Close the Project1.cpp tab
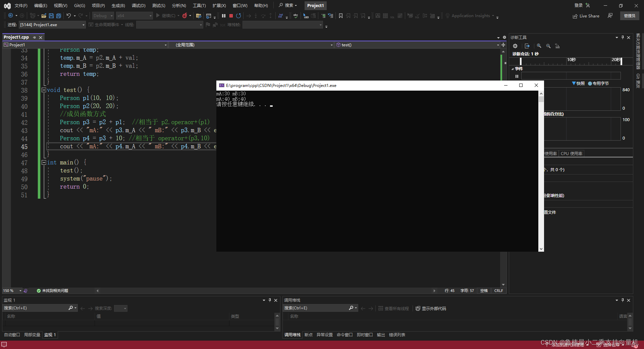The width and height of the screenshot is (644, 349). [41, 37]
